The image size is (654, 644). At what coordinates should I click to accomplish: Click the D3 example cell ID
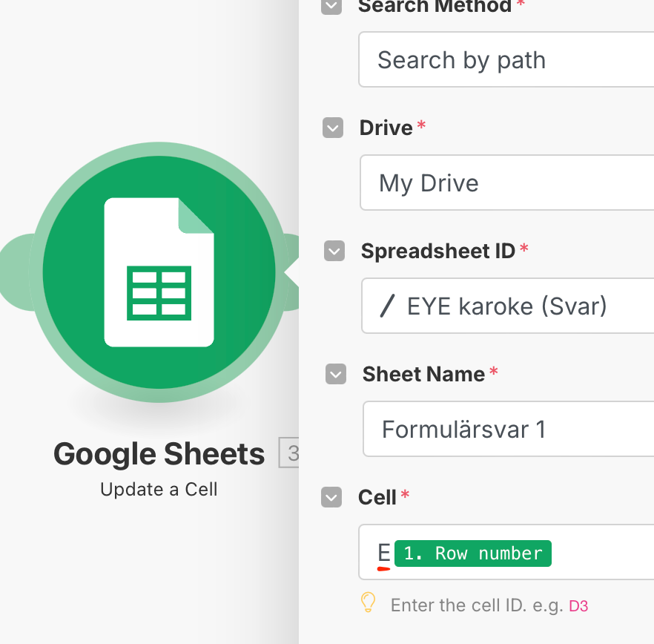click(578, 606)
